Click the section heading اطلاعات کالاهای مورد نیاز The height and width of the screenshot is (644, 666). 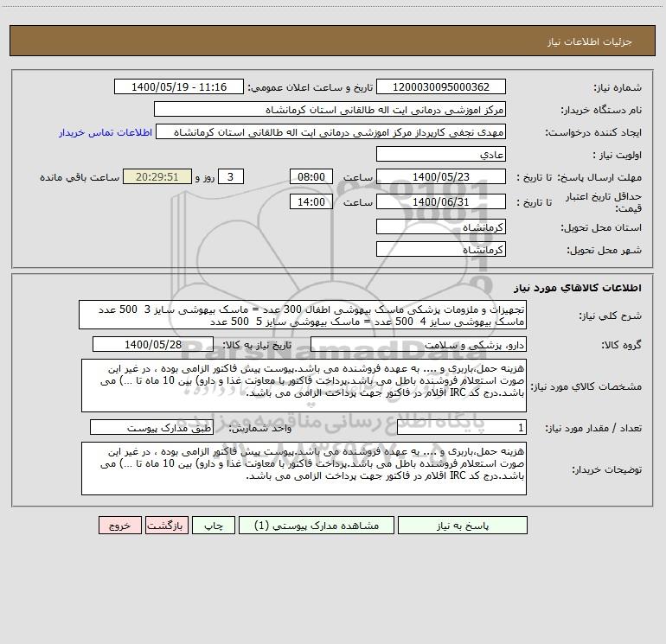point(578,288)
